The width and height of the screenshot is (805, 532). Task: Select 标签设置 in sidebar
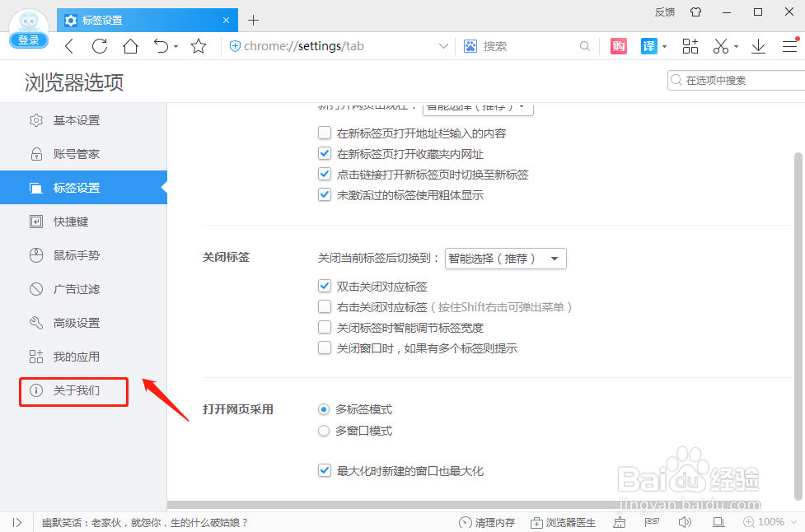coord(84,188)
